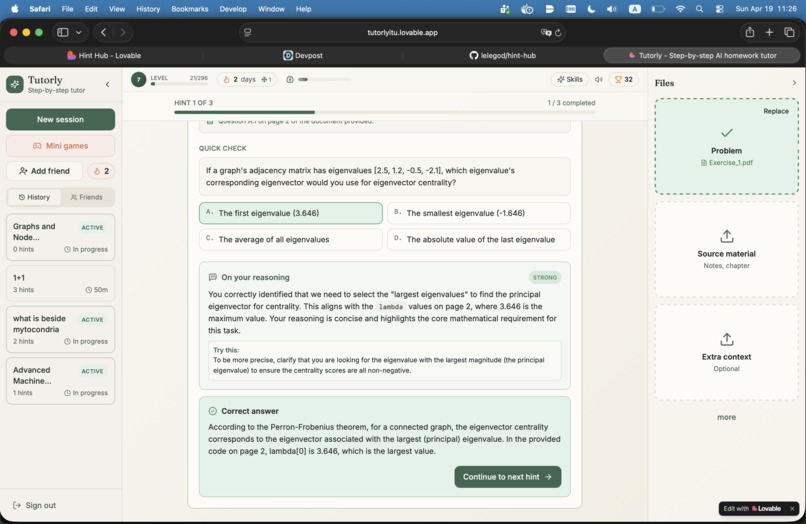Click the Safari Share icon

pyautogui.click(x=749, y=32)
